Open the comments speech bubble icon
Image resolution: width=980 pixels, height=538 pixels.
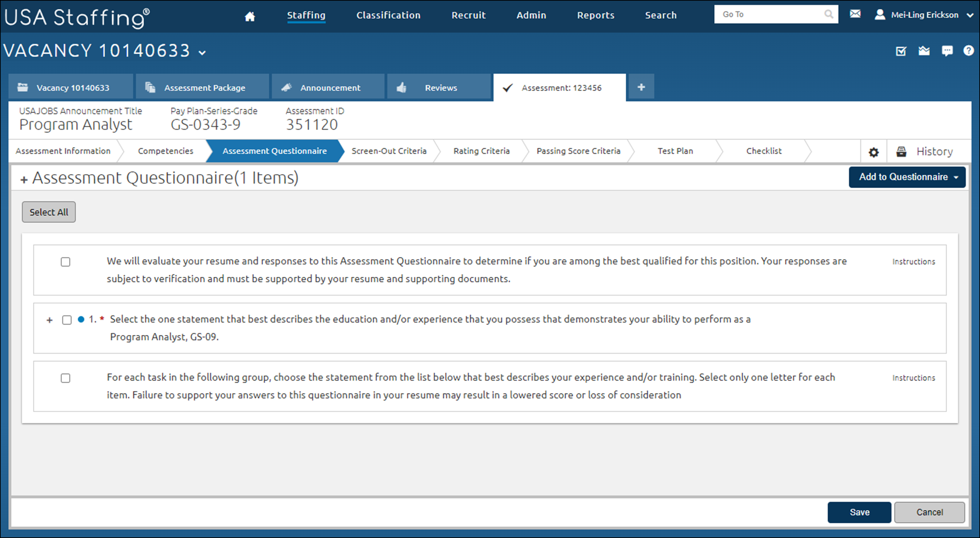(x=947, y=51)
